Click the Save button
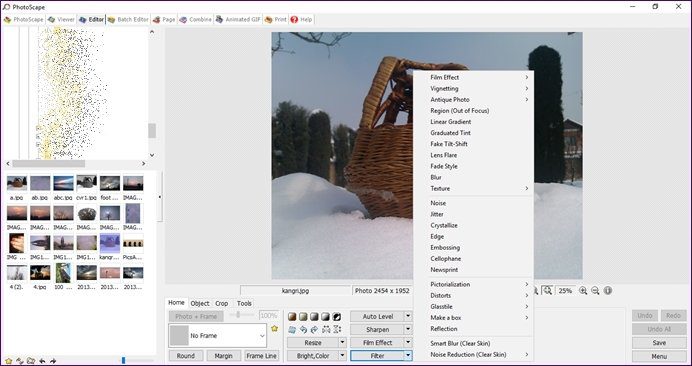Viewport: 692px width, 366px height. pyautogui.click(x=659, y=343)
